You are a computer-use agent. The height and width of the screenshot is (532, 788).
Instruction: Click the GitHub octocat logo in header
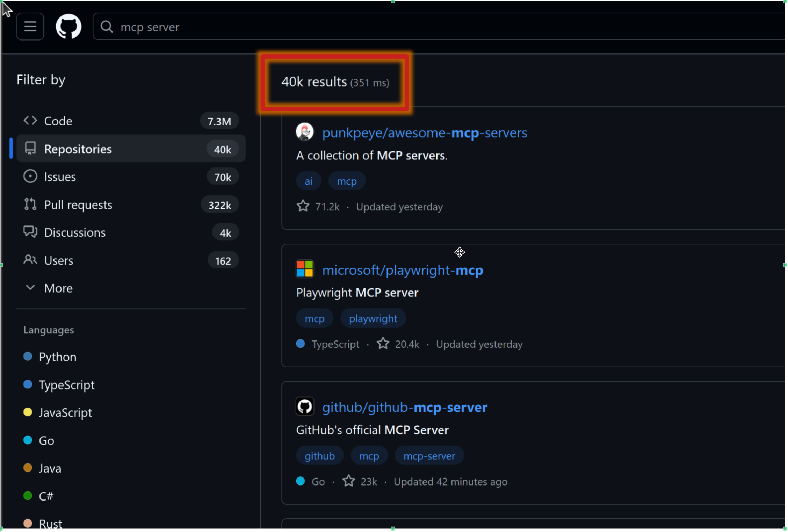68,26
